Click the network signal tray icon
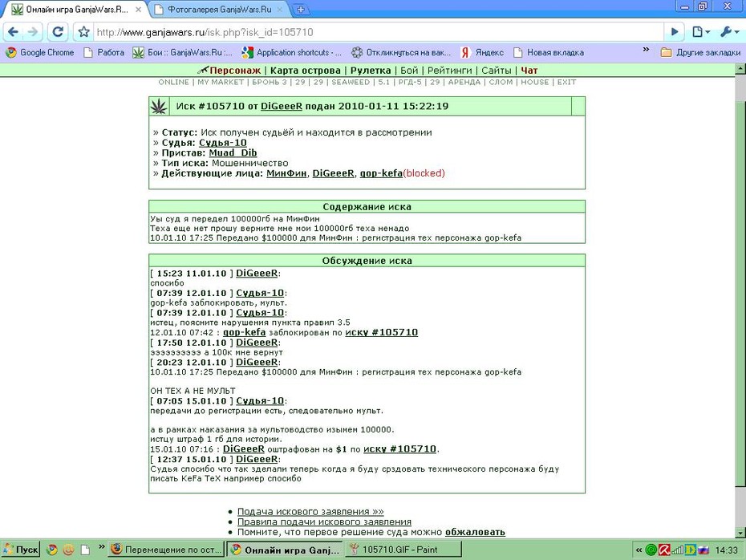The image size is (746, 560). (x=678, y=550)
